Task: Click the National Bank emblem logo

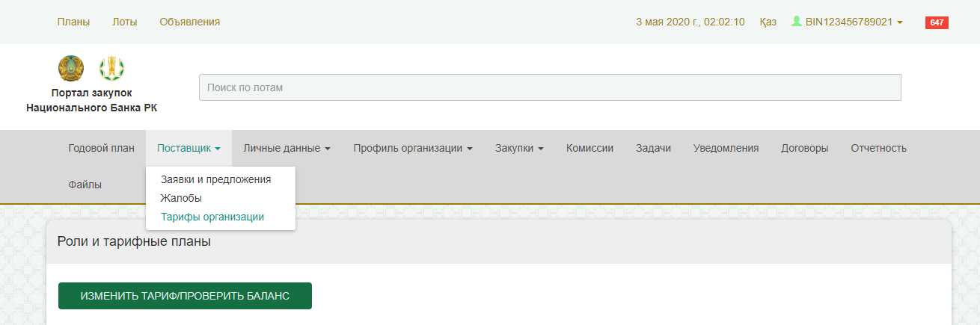Action: point(111,69)
